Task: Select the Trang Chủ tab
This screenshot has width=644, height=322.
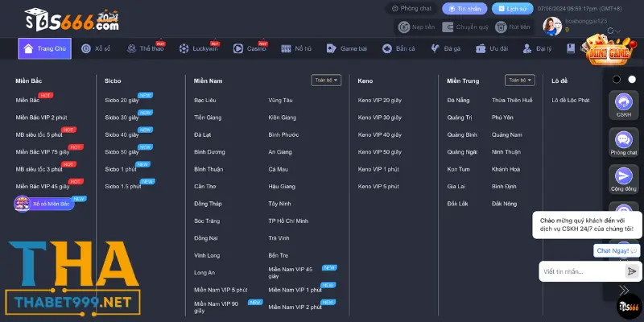Action: (45, 48)
